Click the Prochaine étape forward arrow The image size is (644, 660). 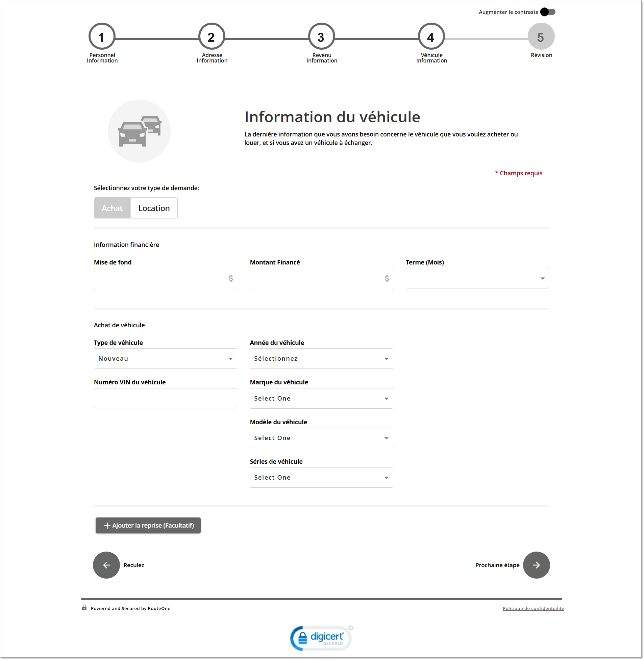[537, 566]
